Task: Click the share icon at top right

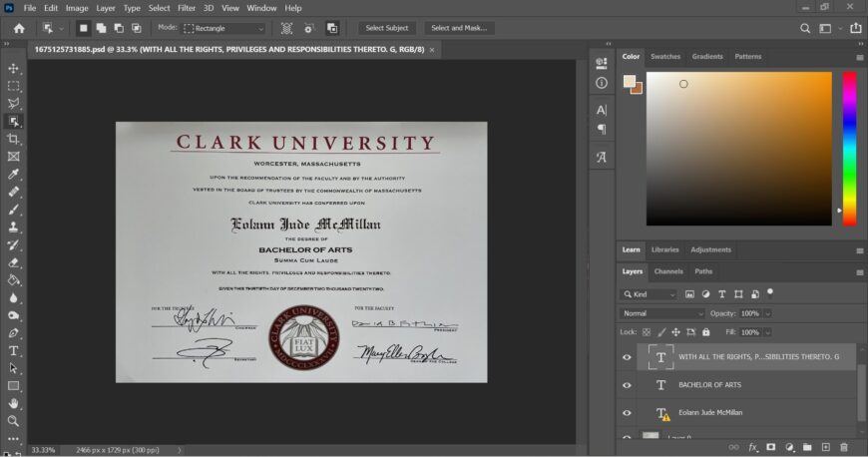Action: click(856, 28)
